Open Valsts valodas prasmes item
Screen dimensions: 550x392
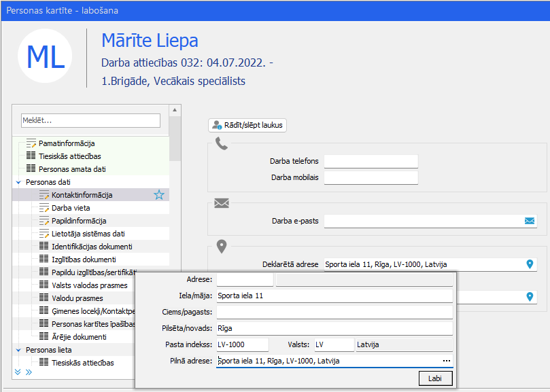[90, 285]
